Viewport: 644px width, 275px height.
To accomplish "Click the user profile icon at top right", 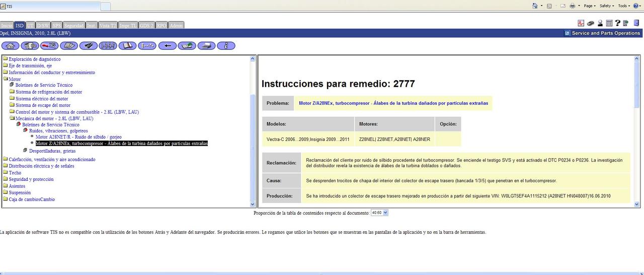I will click(x=600, y=23).
